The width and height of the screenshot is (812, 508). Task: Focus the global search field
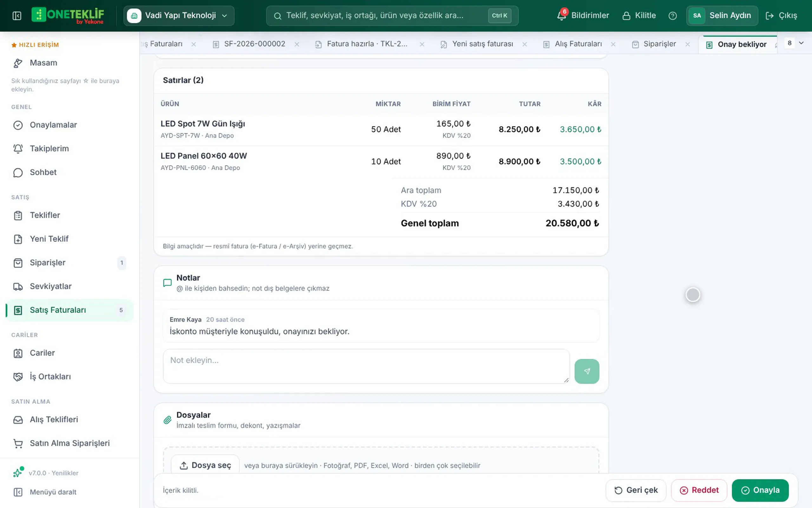(392, 16)
